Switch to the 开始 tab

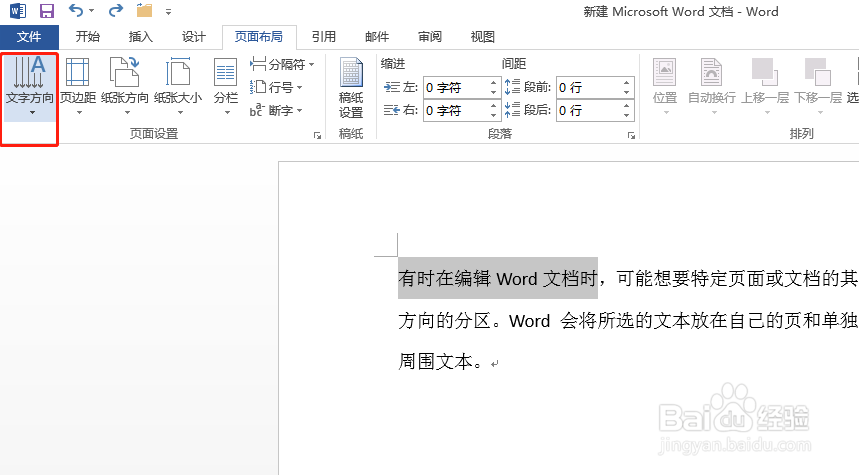coord(88,37)
